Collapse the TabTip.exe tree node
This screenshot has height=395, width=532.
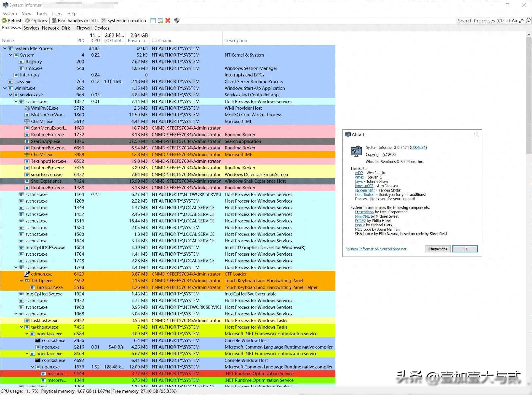coord(21,281)
